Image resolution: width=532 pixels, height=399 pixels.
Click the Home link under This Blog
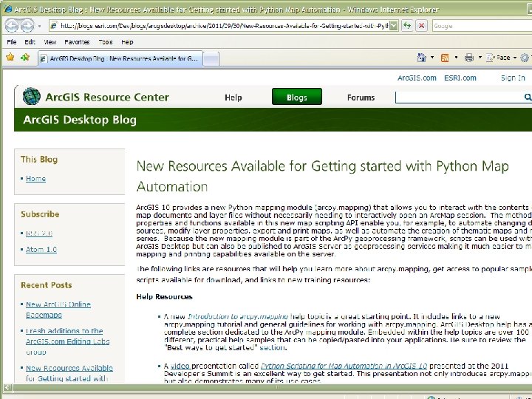pos(35,179)
